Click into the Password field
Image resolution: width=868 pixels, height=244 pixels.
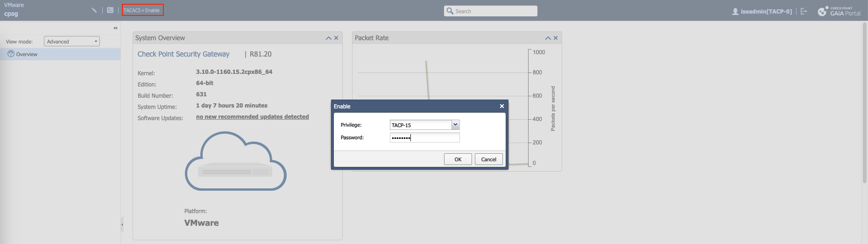click(x=424, y=137)
